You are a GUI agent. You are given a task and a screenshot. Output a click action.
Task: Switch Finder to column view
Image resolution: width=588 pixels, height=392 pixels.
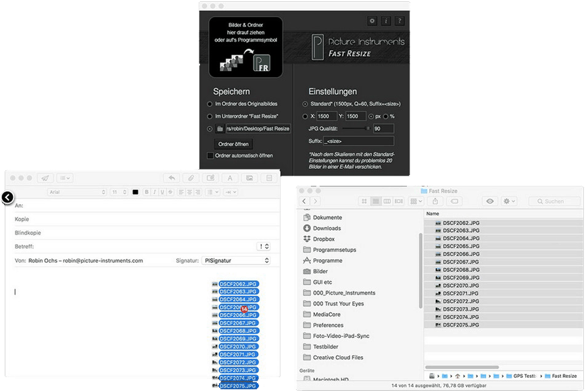387,201
